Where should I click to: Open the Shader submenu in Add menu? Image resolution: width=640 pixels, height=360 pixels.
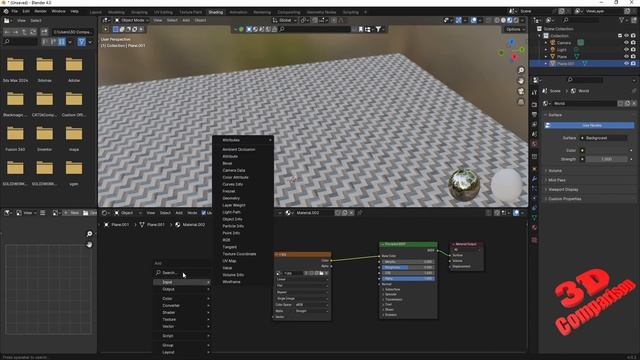click(182, 313)
